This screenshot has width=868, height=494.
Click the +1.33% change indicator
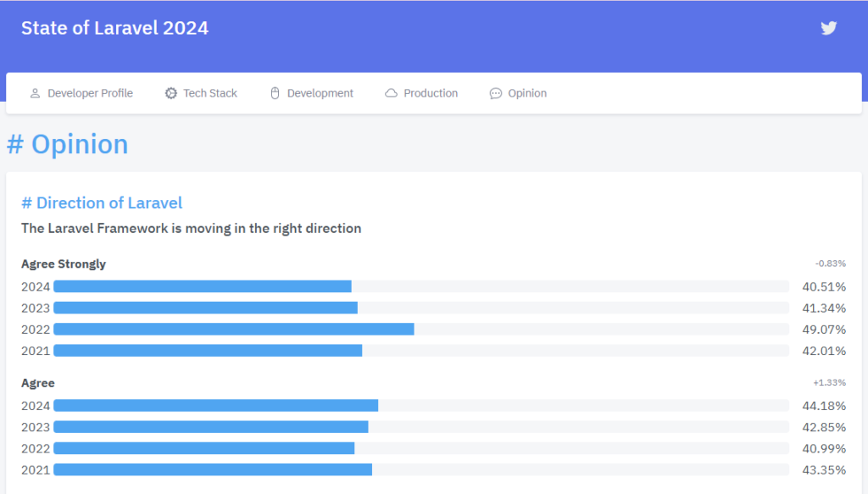830,383
